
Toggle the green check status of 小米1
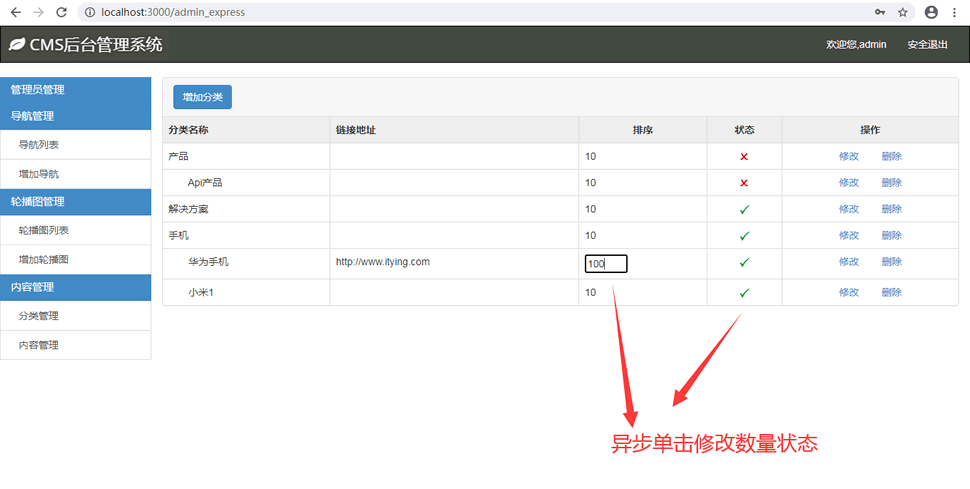click(744, 292)
